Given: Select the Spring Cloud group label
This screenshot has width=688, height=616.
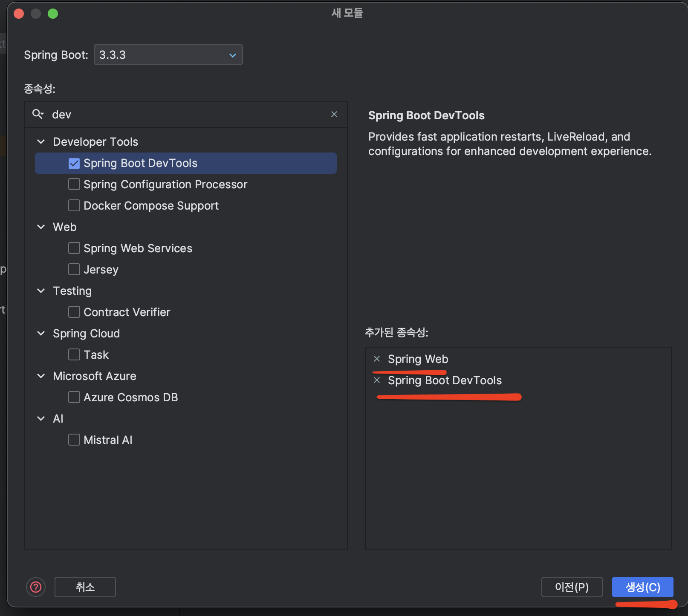Looking at the screenshot, I should point(86,334).
